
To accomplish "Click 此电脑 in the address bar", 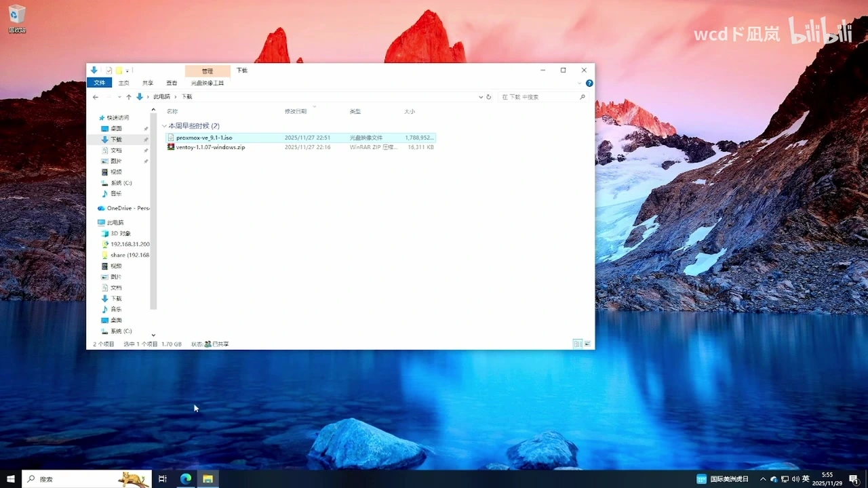I will tap(161, 97).
